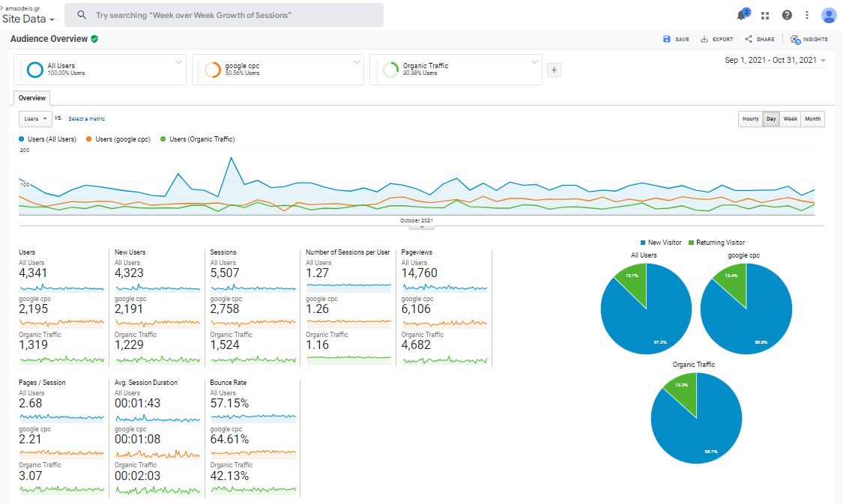Image resolution: width=843 pixels, height=504 pixels.
Task: Click the Save report icon
Action: tap(668, 39)
